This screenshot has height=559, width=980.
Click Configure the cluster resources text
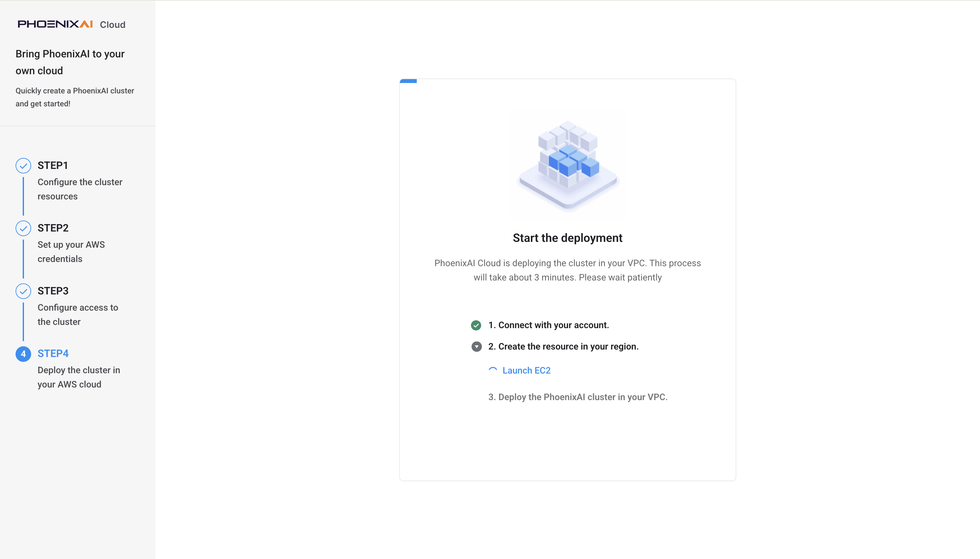(80, 189)
